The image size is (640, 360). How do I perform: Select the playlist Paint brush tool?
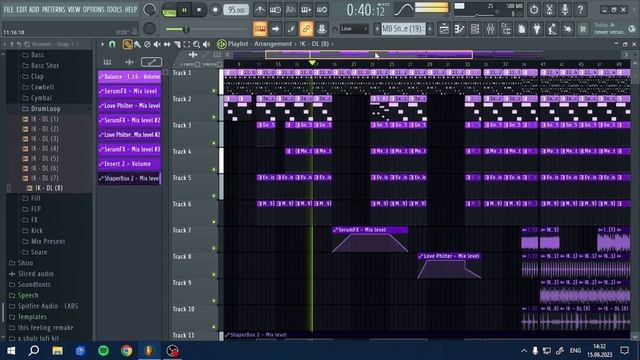click(x=138, y=44)
